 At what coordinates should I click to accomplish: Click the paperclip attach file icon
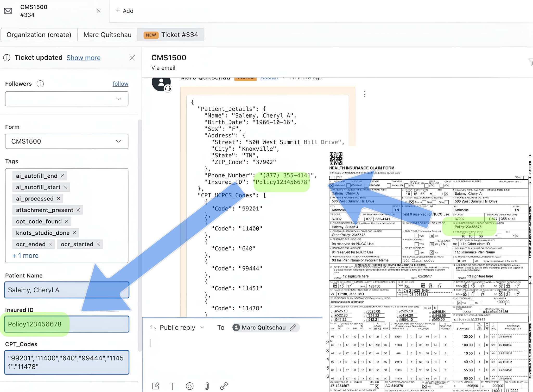click(207, 386)
